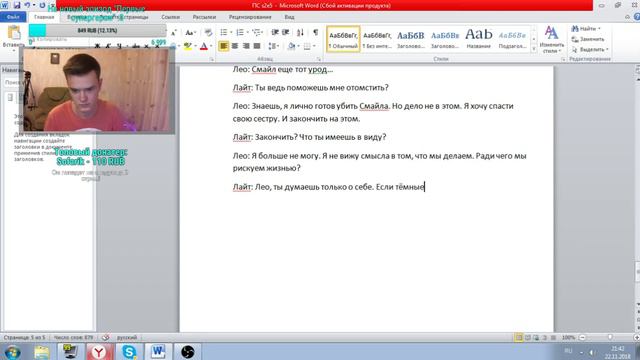Open the Файл (File) tab

click(x=13, y=17)
